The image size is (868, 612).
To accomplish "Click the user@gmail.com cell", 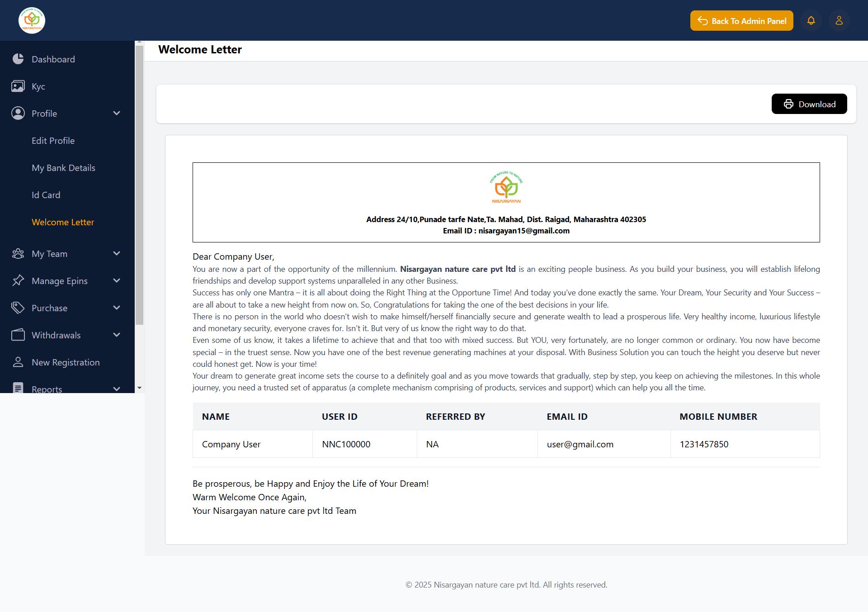I will [x=604, y=444].
